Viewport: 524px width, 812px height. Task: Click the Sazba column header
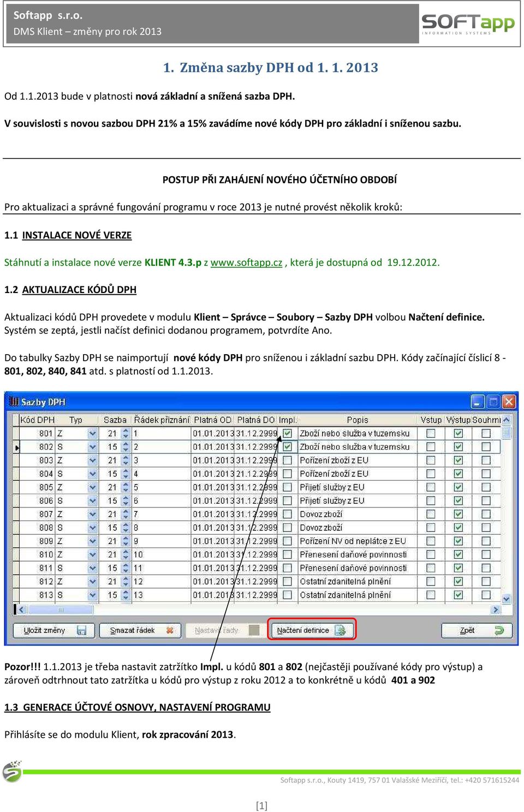(x=115, y=420)
